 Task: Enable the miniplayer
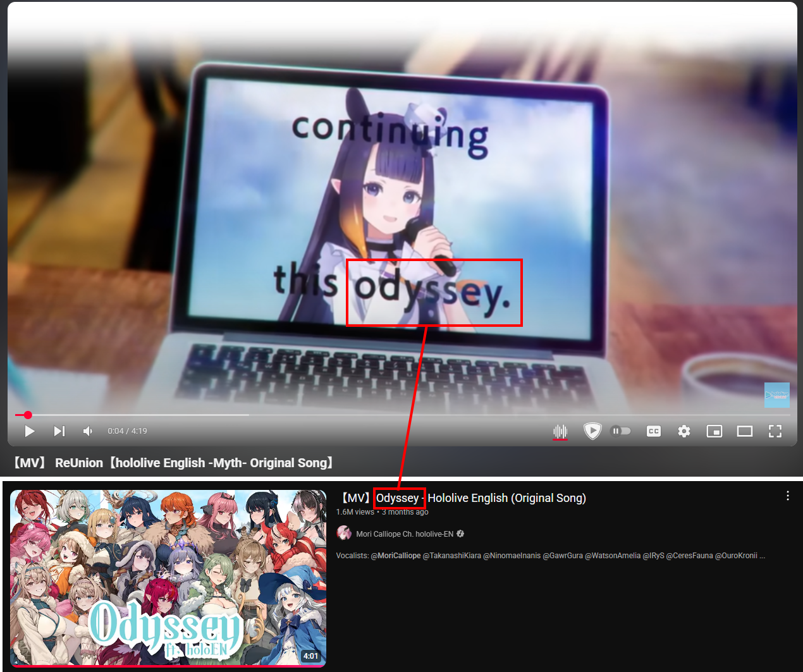[x=714, y=431]
